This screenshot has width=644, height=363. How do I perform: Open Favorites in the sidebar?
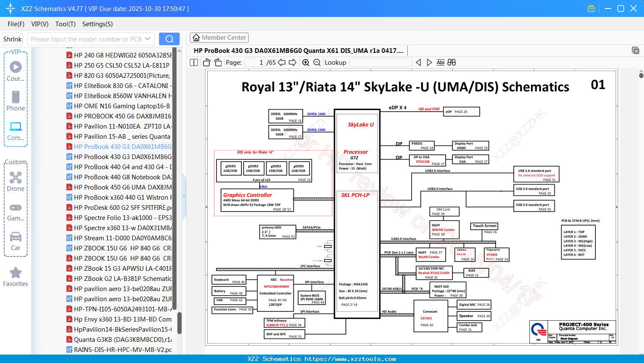(16, 277)
